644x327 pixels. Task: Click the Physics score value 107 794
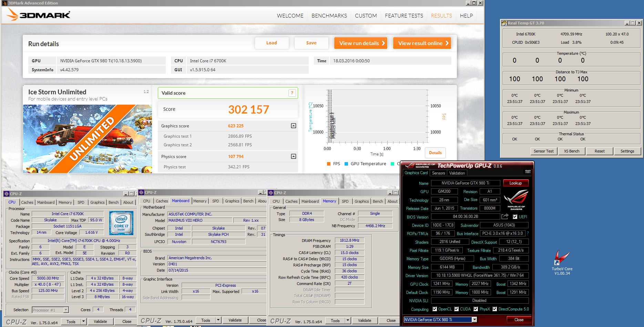coord(236,157)
